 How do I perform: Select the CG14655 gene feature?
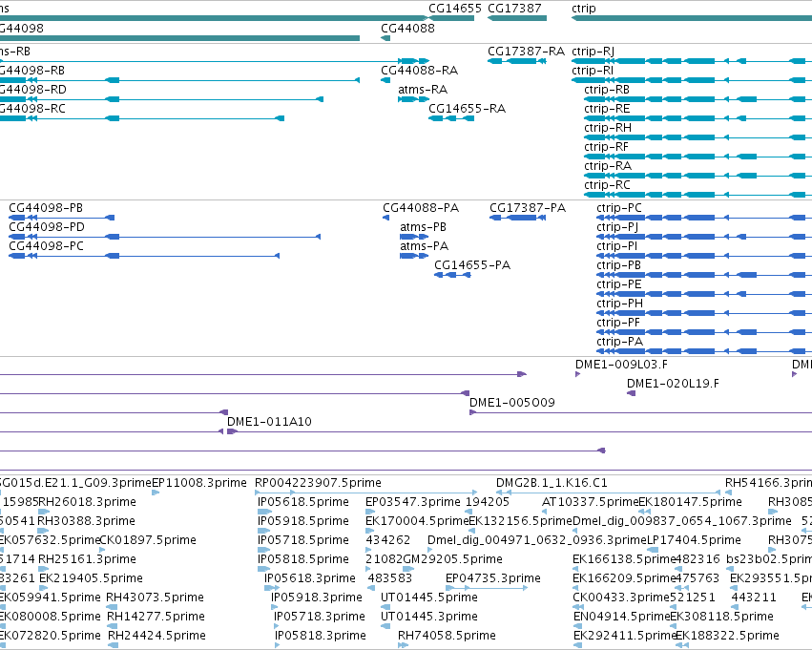point(451,19)
